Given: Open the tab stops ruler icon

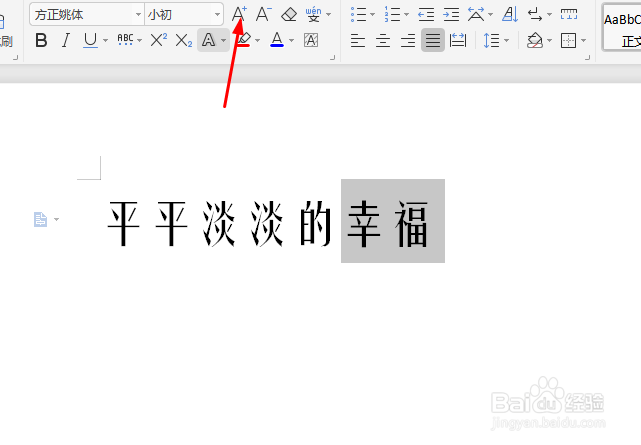Looking at the screenshot, I should coord(569,14).
